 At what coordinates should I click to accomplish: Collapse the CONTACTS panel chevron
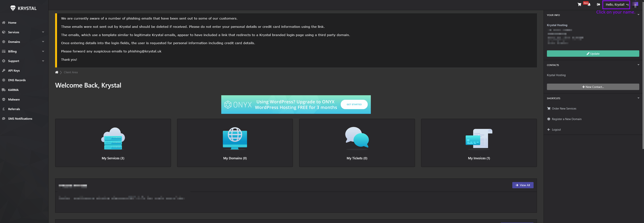click(638, 65)
